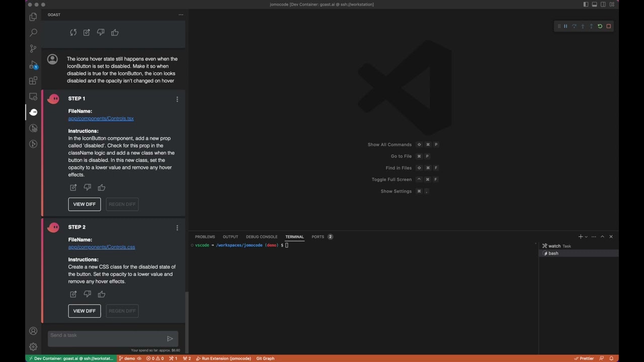Pause the debug session
Image resolution: width=644 pixels, height=362 pixels.
click(566, 26)
